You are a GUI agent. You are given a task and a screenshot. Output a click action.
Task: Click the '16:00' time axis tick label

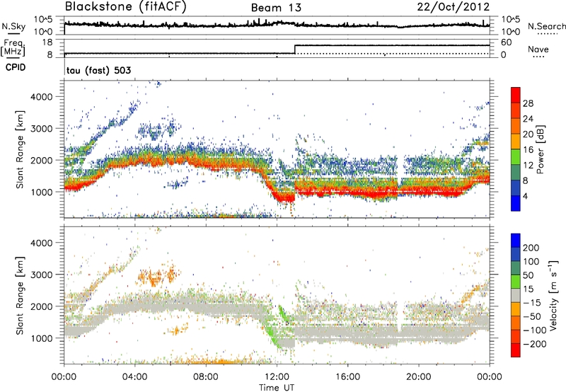click(x=347, y=377)
